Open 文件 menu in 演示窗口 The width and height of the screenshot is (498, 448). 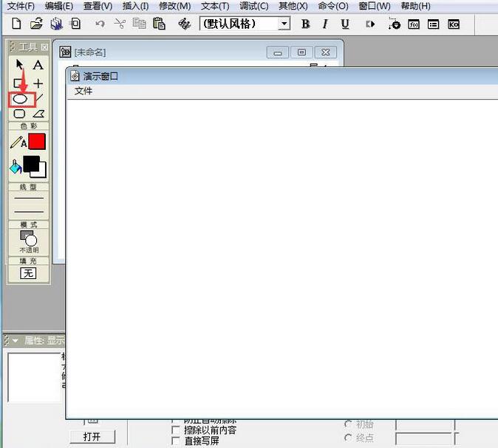83,91
